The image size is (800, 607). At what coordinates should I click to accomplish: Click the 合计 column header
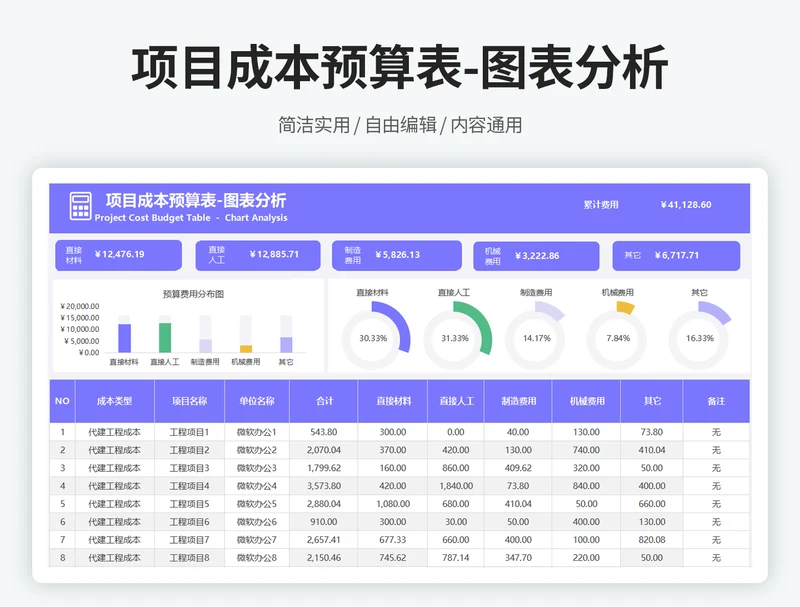(324, 401)
